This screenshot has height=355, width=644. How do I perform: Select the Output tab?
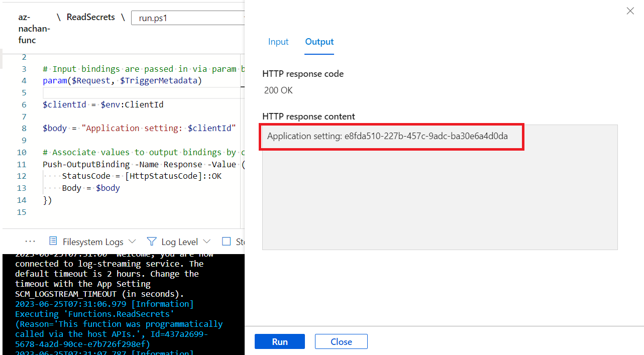click(319, 42)
